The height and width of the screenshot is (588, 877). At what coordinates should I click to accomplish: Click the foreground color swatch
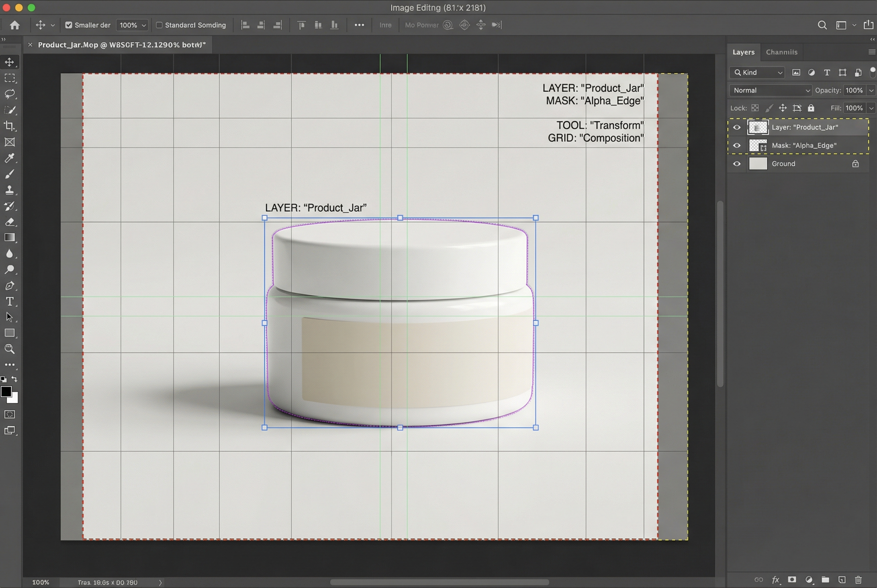click(x=6, y=392)
